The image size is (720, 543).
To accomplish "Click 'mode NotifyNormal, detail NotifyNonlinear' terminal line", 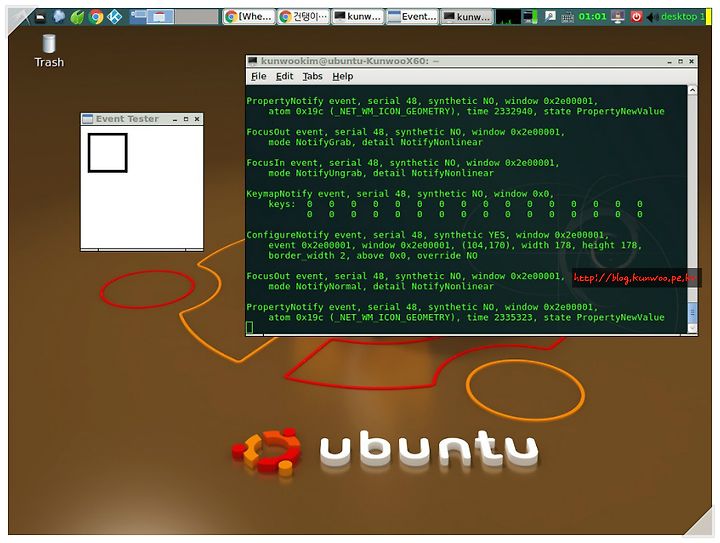I will [x=381, y=286].
